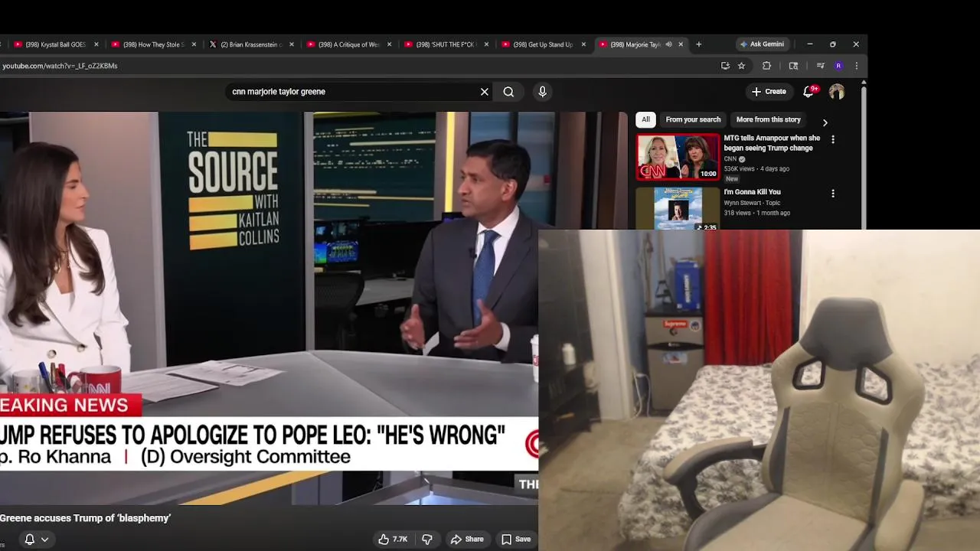Click the YouTube search magnifier button
This screenshot has width=980, height=551.
(x=508, y=92)
